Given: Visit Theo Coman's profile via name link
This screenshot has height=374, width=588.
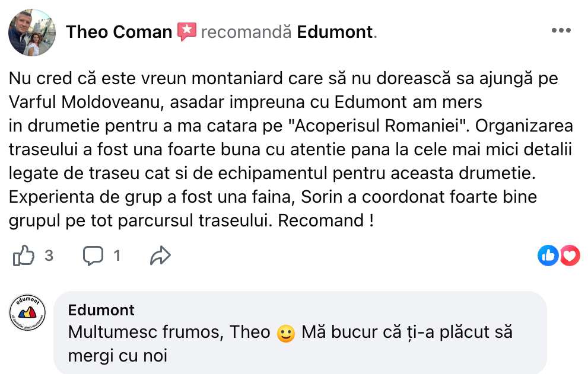Looking at the screenshot, I should click(119, 31).
